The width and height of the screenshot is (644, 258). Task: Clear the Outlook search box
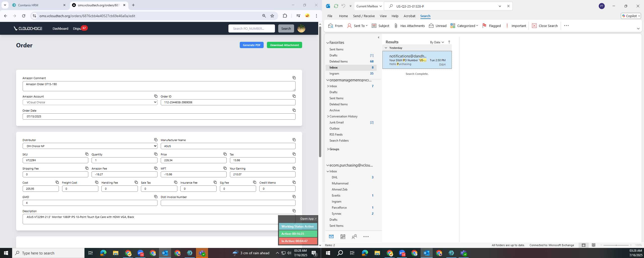tap(508, 6)
